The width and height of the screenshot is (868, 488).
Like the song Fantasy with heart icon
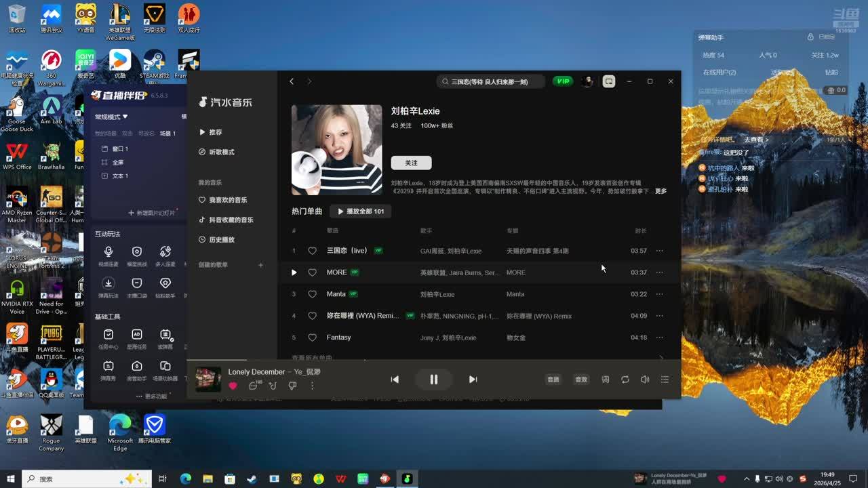coord(312,338)
